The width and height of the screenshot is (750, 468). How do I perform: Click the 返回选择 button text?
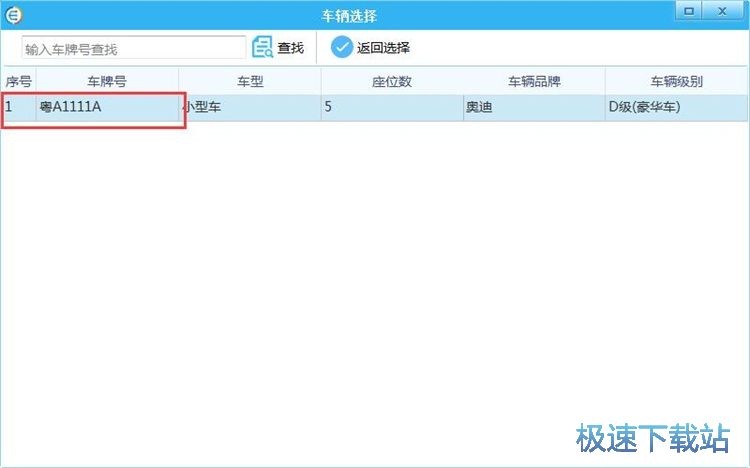pos(384,48)
